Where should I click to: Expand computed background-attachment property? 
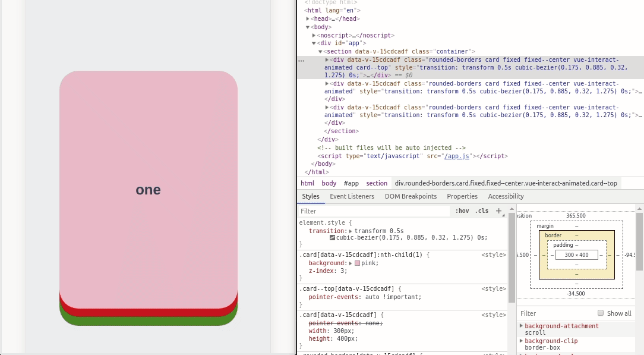pyautogui.click(x=521, y=326)
